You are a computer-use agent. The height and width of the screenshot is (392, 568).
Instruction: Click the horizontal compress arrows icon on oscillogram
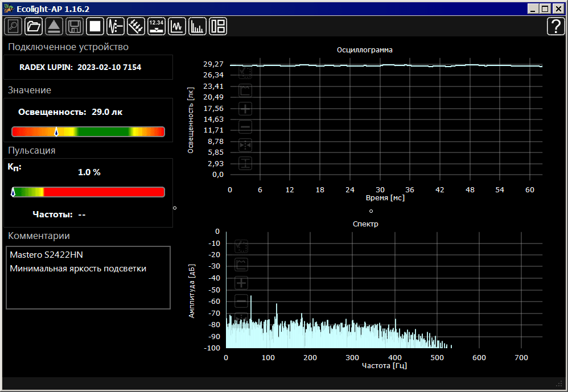click(245, 145)
